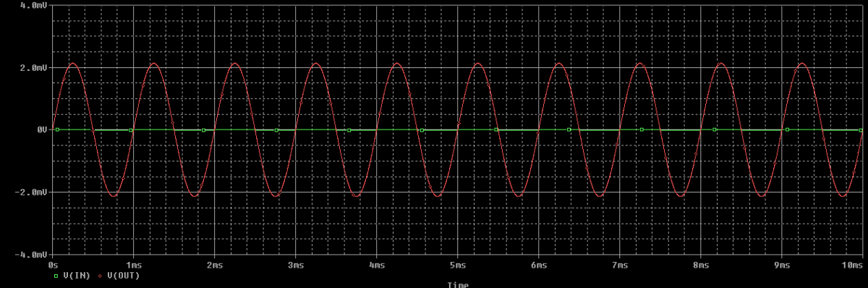Click the 1ms x-axis tick label
Screen dimensions: 868x288
134,266
